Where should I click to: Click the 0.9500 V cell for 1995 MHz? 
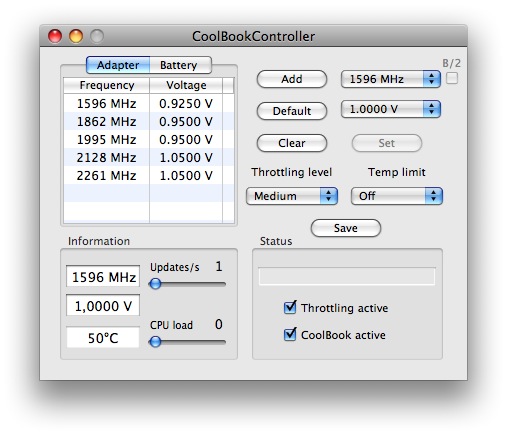tap(186, 139)
